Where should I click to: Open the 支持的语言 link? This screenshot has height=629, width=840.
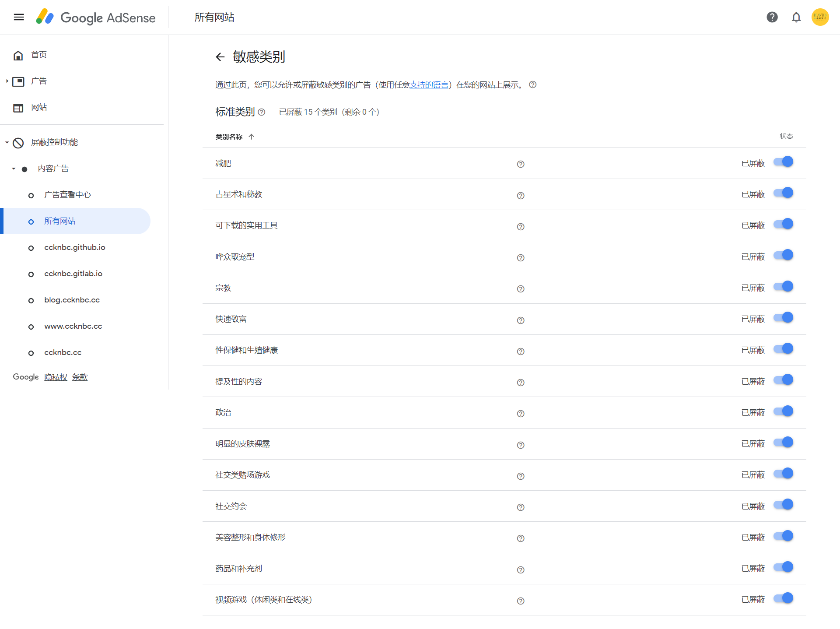point(430,84)
